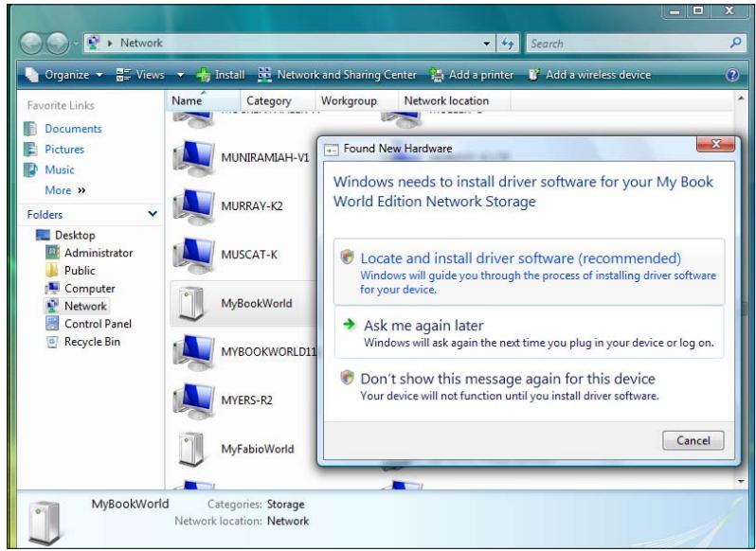Collapse the Folders pane chevron

153,213
